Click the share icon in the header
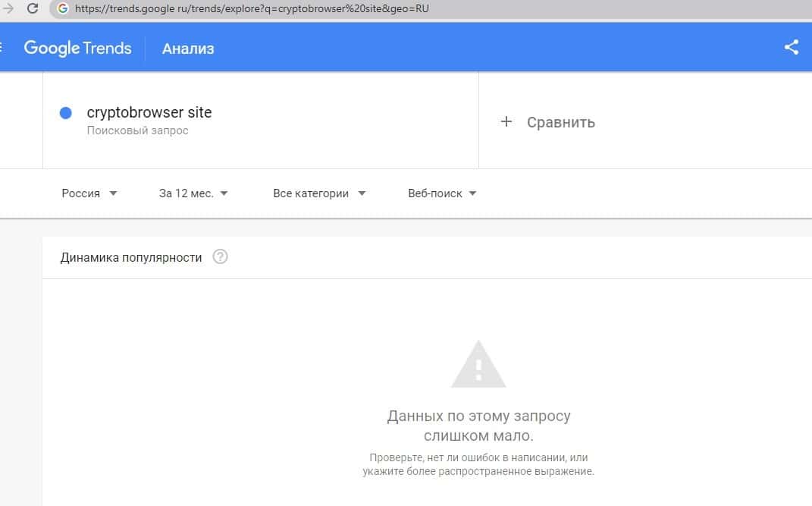 pos(792,48)
